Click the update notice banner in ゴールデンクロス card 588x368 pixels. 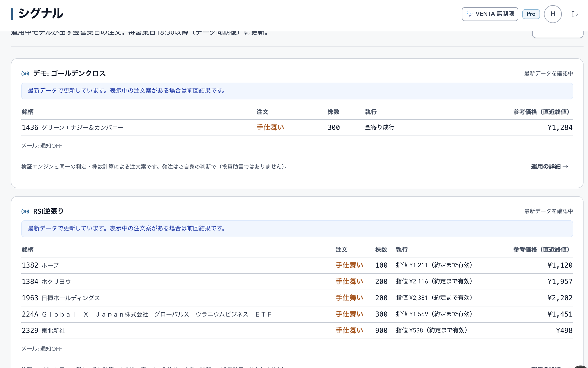297,91
